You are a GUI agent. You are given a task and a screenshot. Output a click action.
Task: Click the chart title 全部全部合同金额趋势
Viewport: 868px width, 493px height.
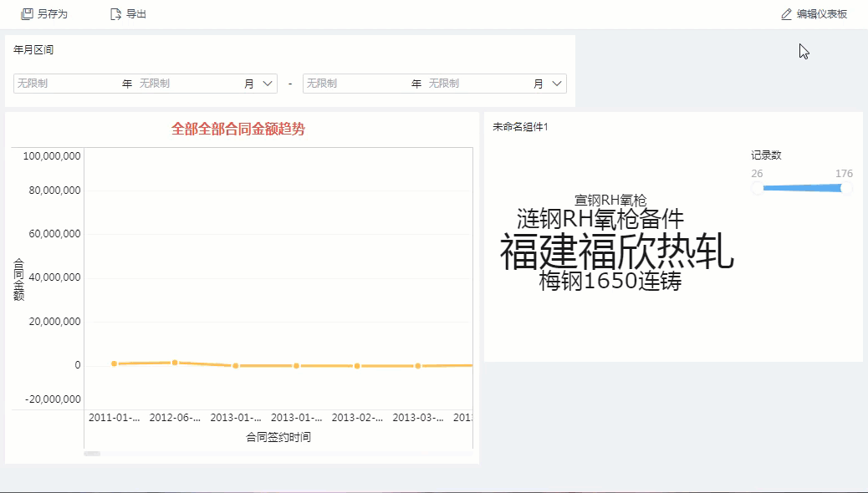click(238, 129)
